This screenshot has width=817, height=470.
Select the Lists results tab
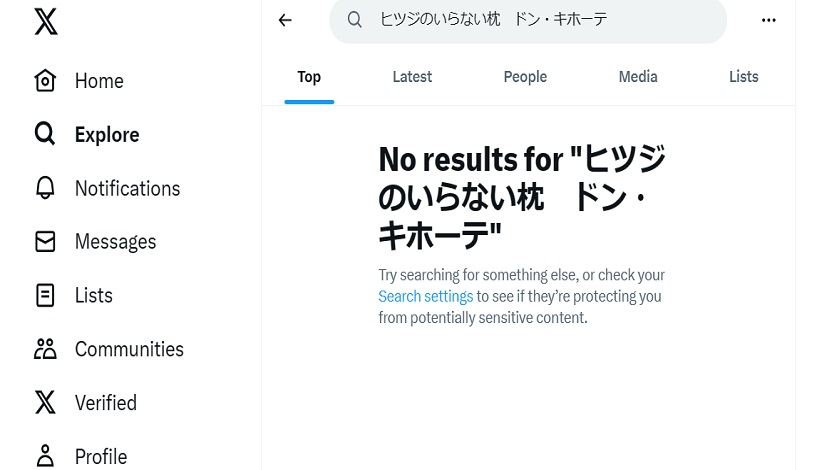coord(743,77)
